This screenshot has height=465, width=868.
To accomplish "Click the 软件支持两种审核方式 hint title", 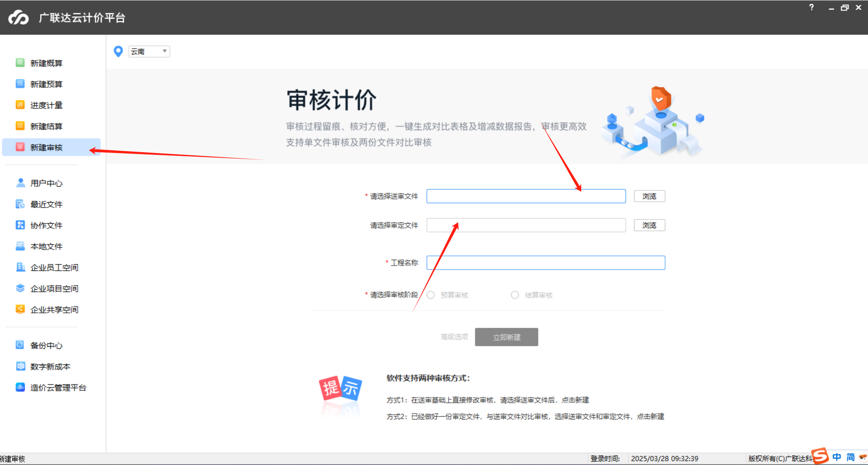I will [428, 378].
